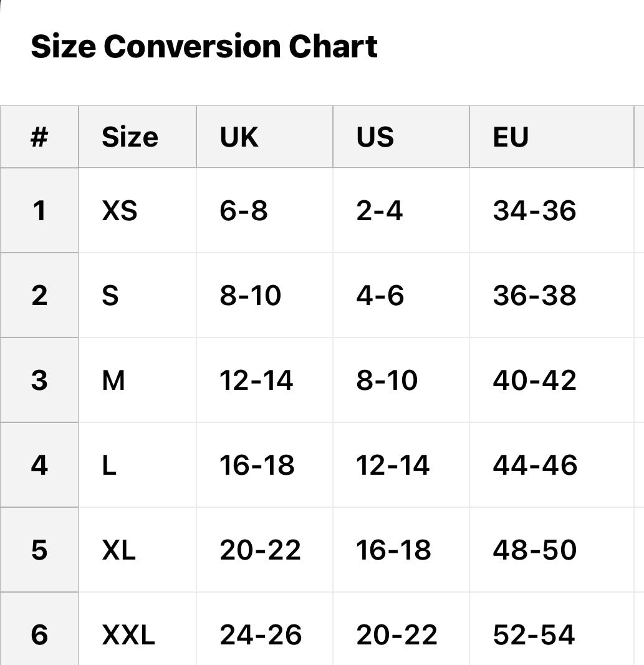The height and width of the screenshot is (665, 644).
Task: Click the "XXL" size cell
Action: 128,635
